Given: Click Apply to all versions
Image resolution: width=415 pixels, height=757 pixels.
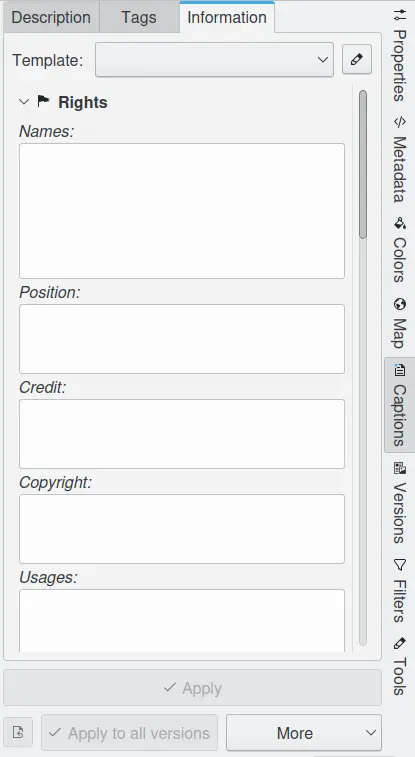Looking at the screenshot, I should pyautogui.click(x=129, y=733).
